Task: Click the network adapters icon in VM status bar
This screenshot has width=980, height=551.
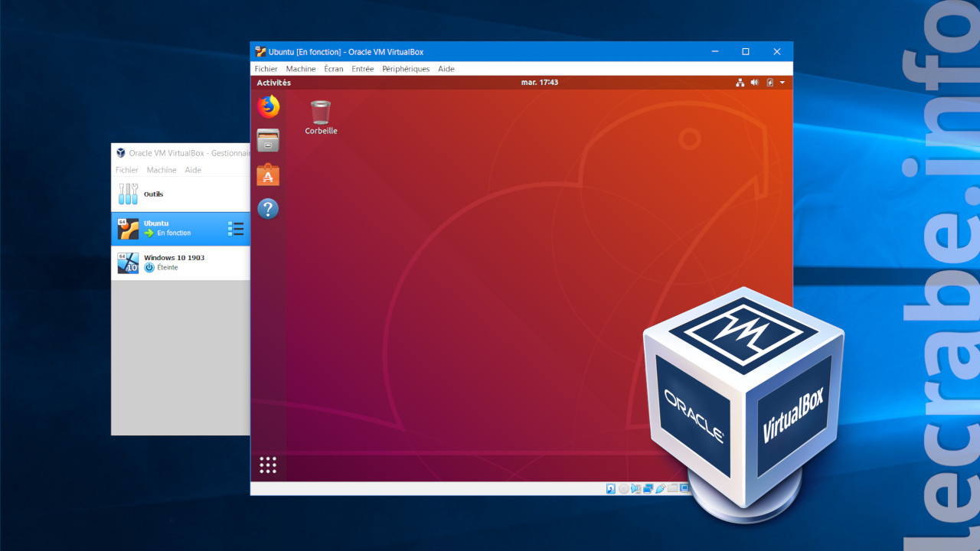Action: pos(648,488)
